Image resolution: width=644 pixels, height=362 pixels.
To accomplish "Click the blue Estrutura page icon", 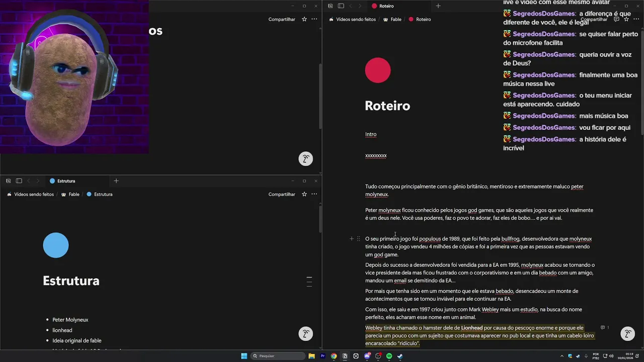I will [56, 245].
